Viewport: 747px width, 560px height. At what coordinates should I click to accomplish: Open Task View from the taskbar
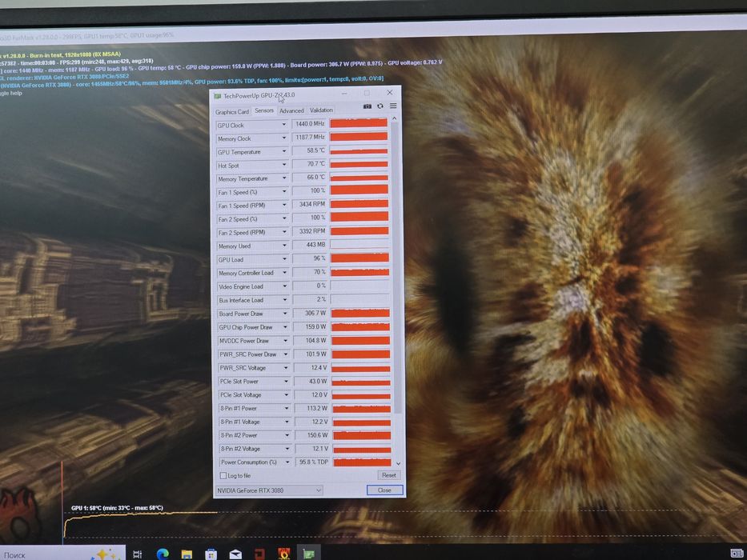coord(137,554)
